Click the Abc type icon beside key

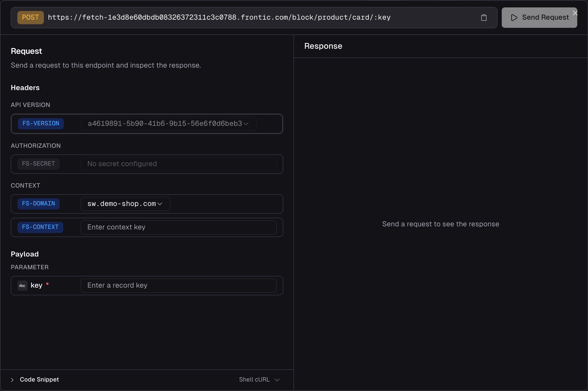(22, 286)
